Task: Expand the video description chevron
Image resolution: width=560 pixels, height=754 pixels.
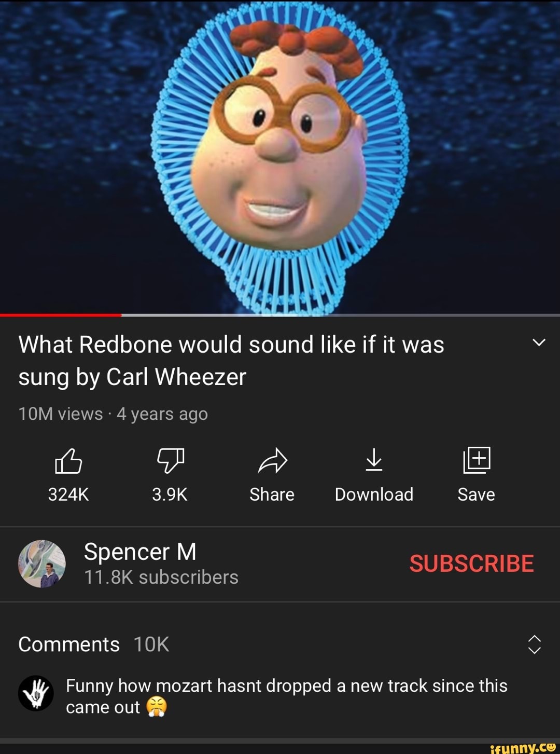Action: tap(538, 342)
